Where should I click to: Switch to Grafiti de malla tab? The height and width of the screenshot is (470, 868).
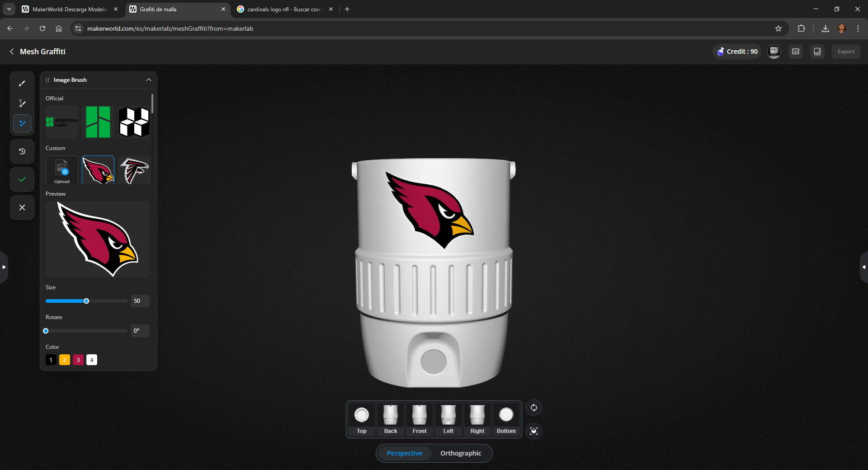[177, 9]
